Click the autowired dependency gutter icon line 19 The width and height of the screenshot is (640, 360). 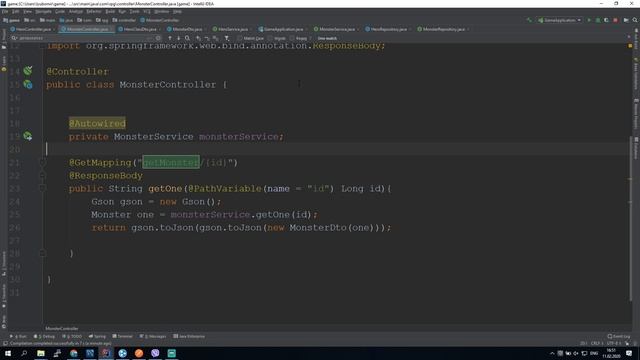coord(28,136)
